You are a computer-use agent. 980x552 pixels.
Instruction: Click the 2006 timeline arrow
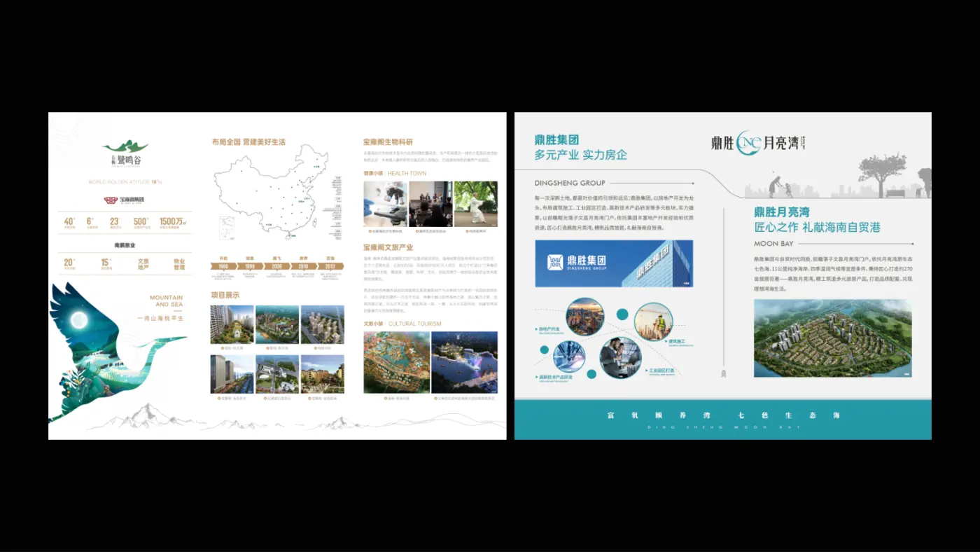[x=277, y=266]
